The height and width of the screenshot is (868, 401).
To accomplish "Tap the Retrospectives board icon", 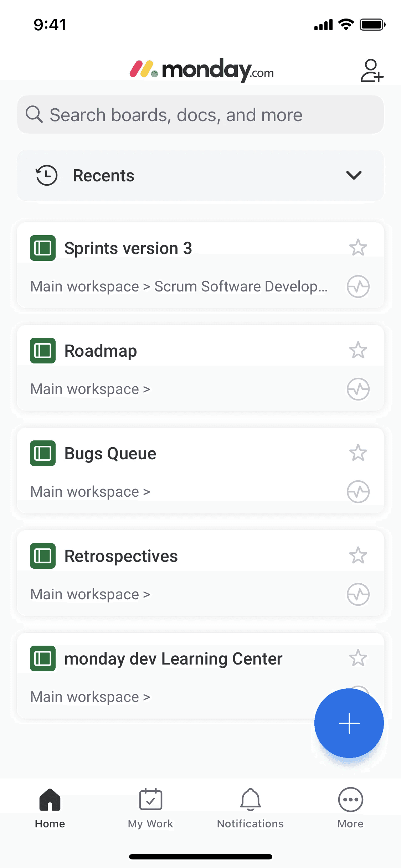I will click(x=43, y=556).
